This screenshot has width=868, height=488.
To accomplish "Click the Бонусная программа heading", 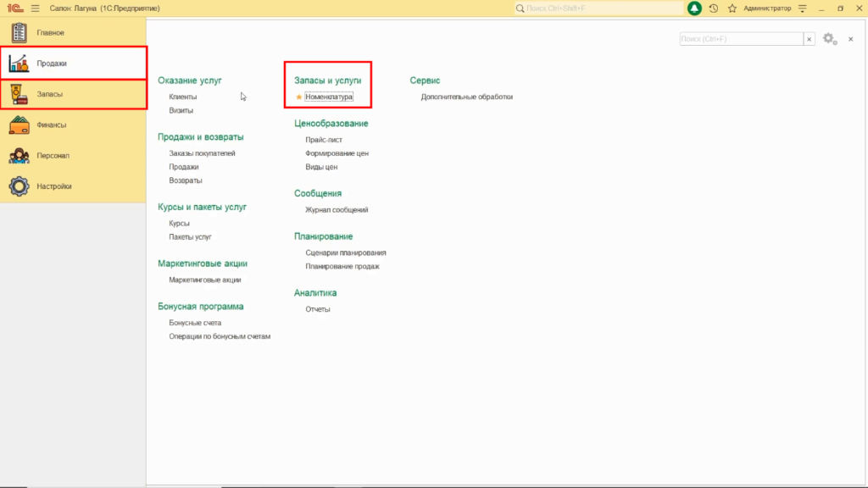I will (x=200, y=307).
